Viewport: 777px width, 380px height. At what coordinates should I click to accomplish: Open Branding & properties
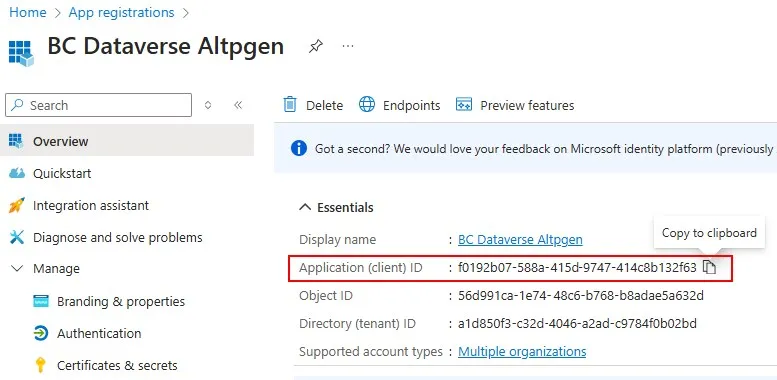tap(121, 301)
